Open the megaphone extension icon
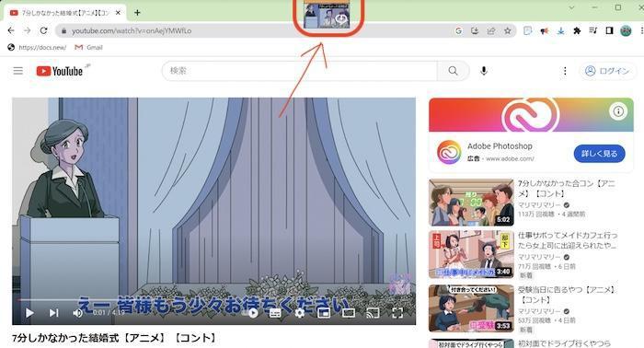 click(545, 30)
